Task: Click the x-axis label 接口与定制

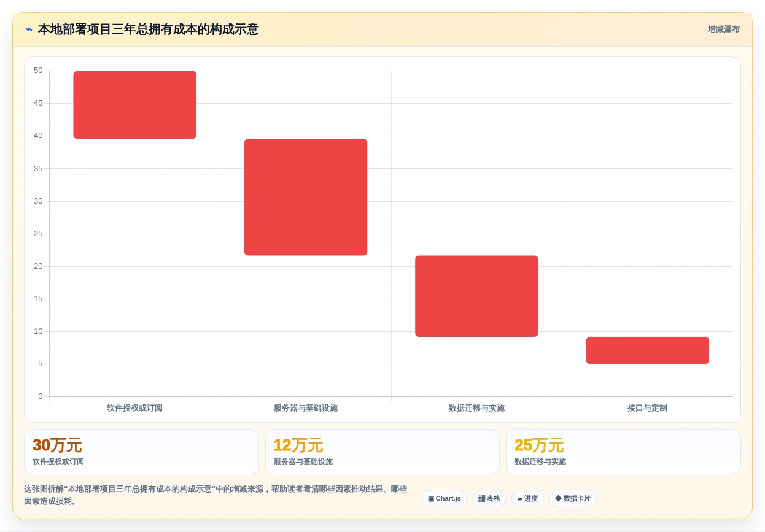Action: (x=647, y=408)
